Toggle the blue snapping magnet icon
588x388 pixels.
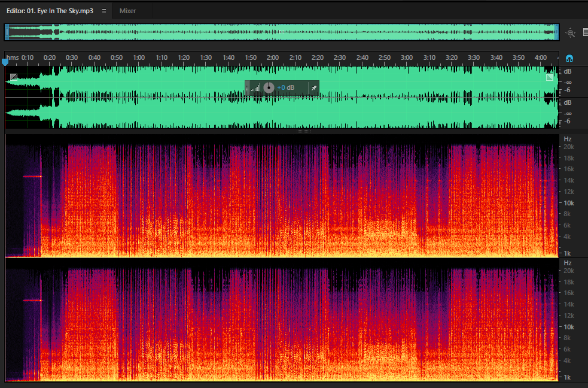569,58
